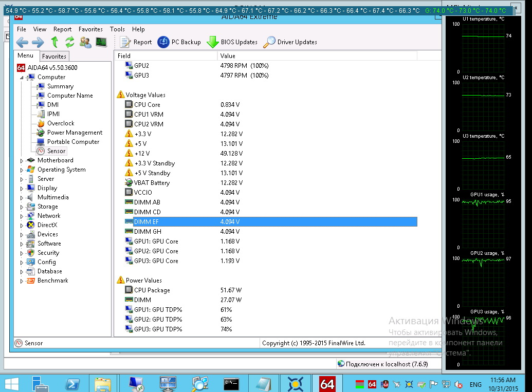The width and height of the screenshot is (532, 392).
Task: Check for BIOS Updates
Action: tap(232, 42)
